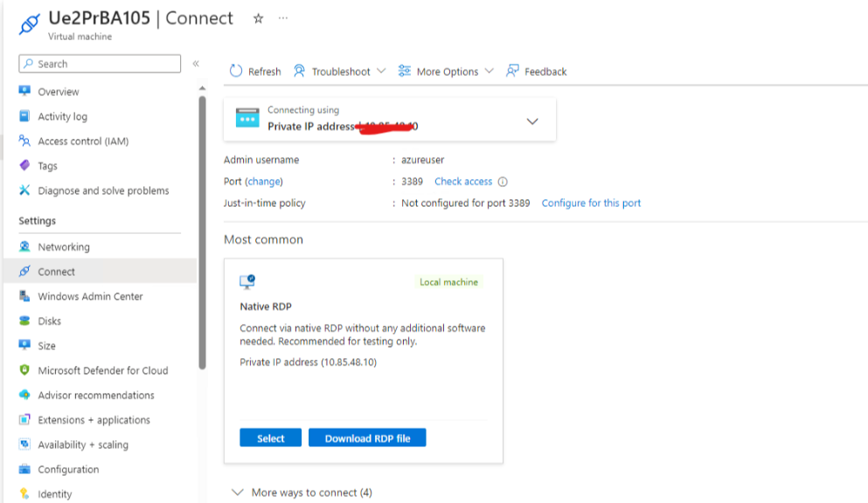868x503 pixels.
Task: Click the Settings section heading in sidebar
Action: [x=37, y=221]
